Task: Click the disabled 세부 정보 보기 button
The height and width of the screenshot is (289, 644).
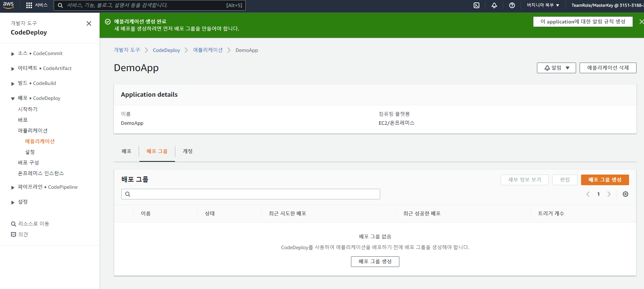Action: (x=525, y=180)
